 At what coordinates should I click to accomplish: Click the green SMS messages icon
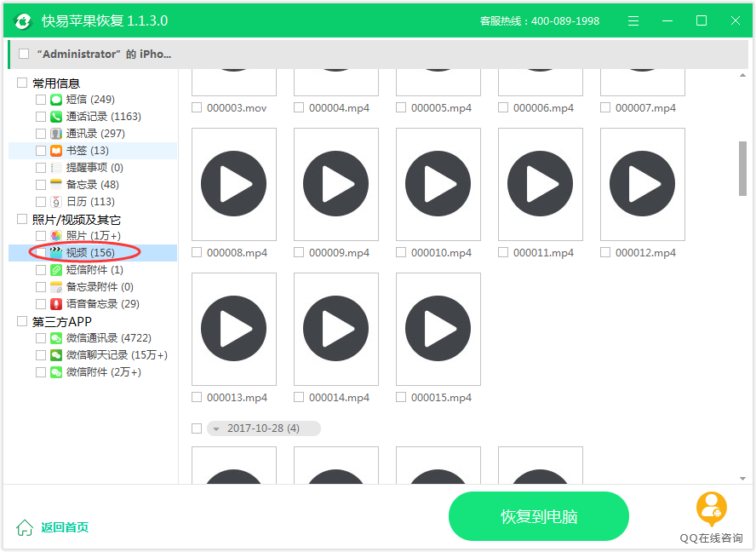[x=56, y=100]
